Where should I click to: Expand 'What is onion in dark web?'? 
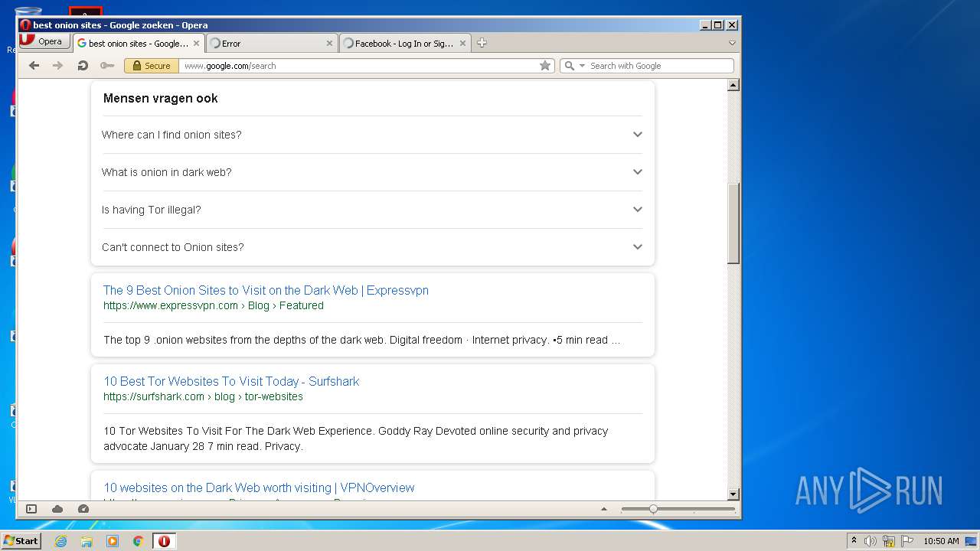pyautogui.click(x=372, y=172)
